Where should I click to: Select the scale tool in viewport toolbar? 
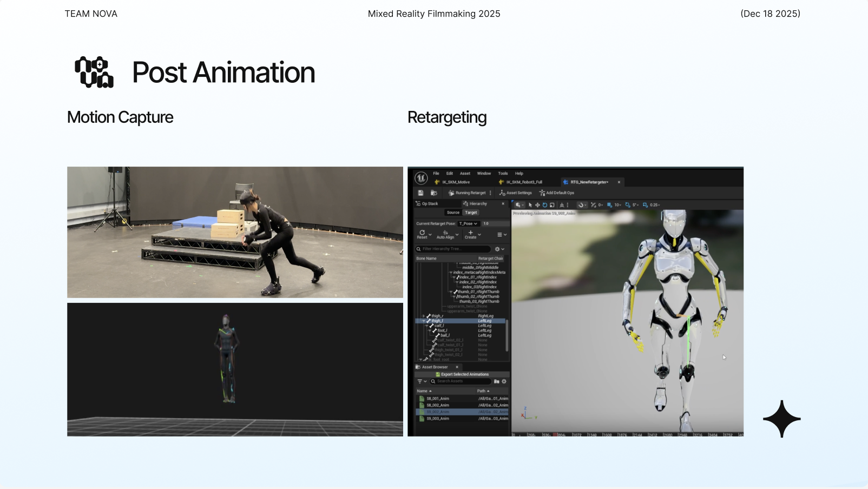pos(552,205)
